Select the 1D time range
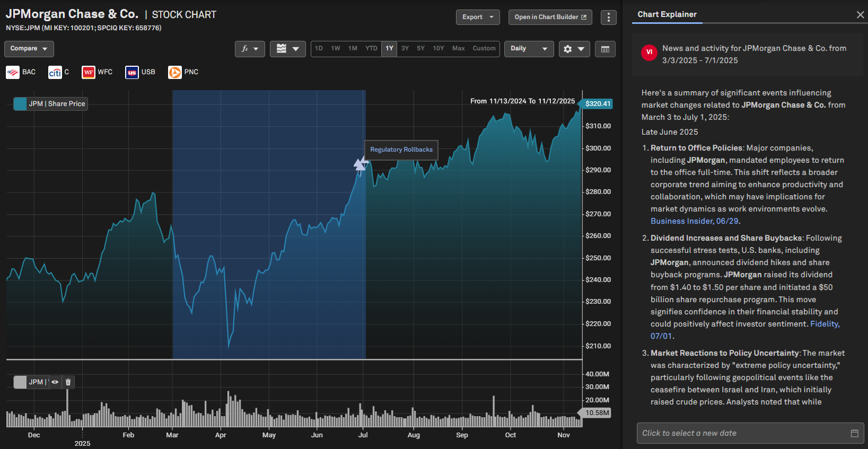Image resolution: width=868 pixels, height=449 pixels. pyautogui.click(x=319, y=49)
